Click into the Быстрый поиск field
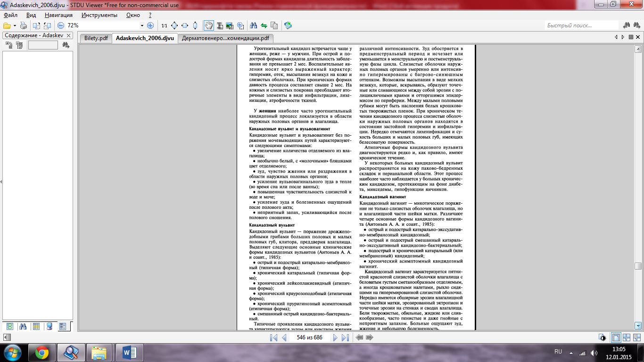Screen dimensions: 644x362 click(x=582, y=25)
